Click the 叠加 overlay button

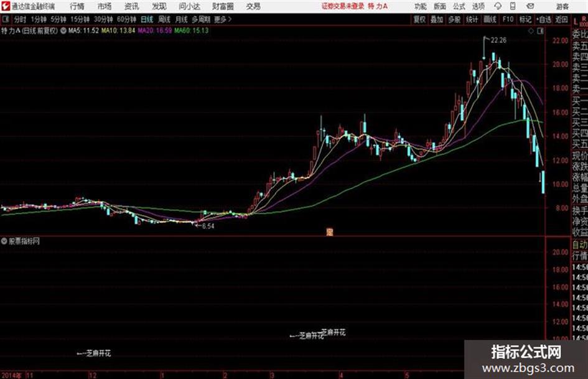437,19
